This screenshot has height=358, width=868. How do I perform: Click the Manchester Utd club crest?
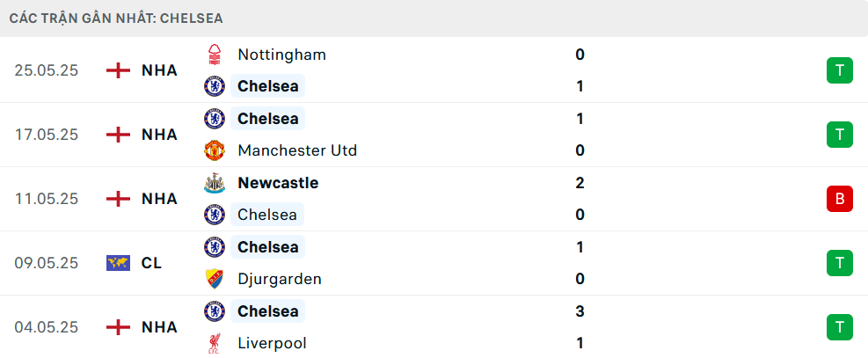[215, 150]
